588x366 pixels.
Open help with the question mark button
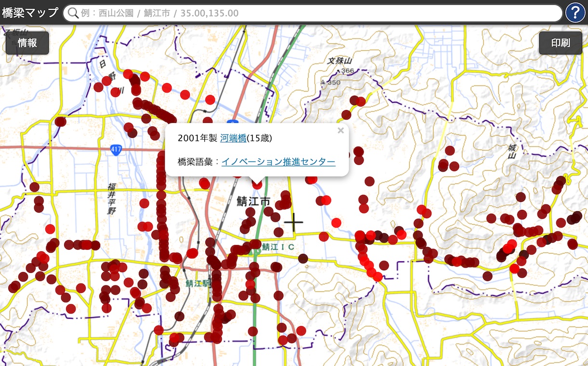click(x=575, y=13)
